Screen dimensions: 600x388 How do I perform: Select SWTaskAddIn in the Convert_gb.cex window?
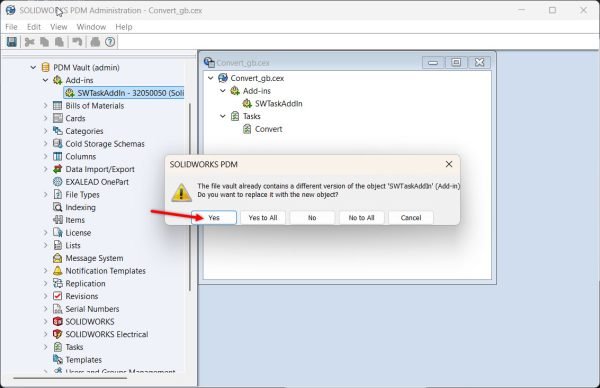click(x=279, y=103)
